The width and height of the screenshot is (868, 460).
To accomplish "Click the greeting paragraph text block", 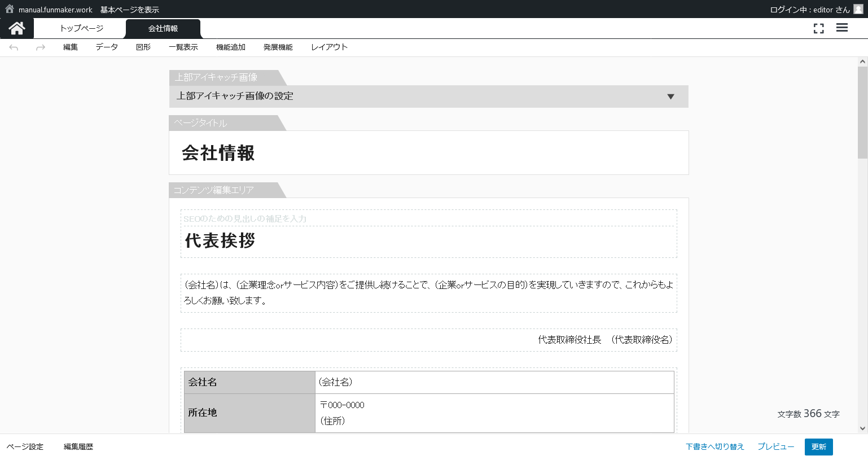I will tap(429, 293).
